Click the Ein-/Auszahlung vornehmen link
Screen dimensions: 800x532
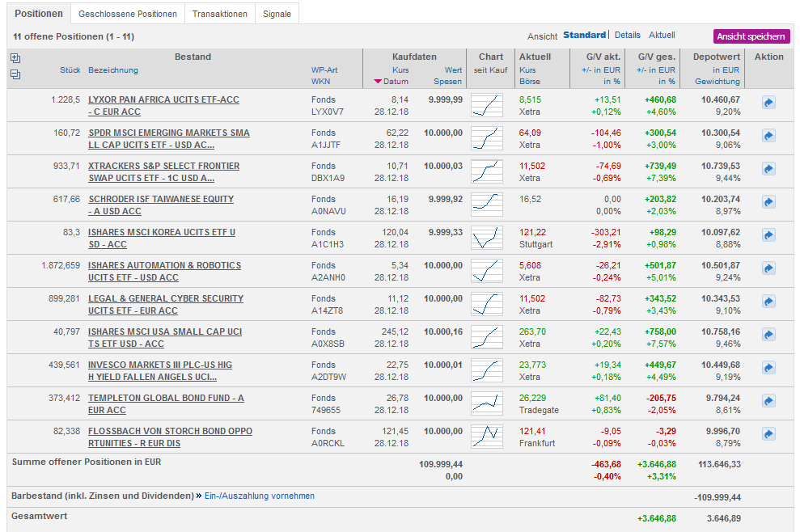pos(259,496)
